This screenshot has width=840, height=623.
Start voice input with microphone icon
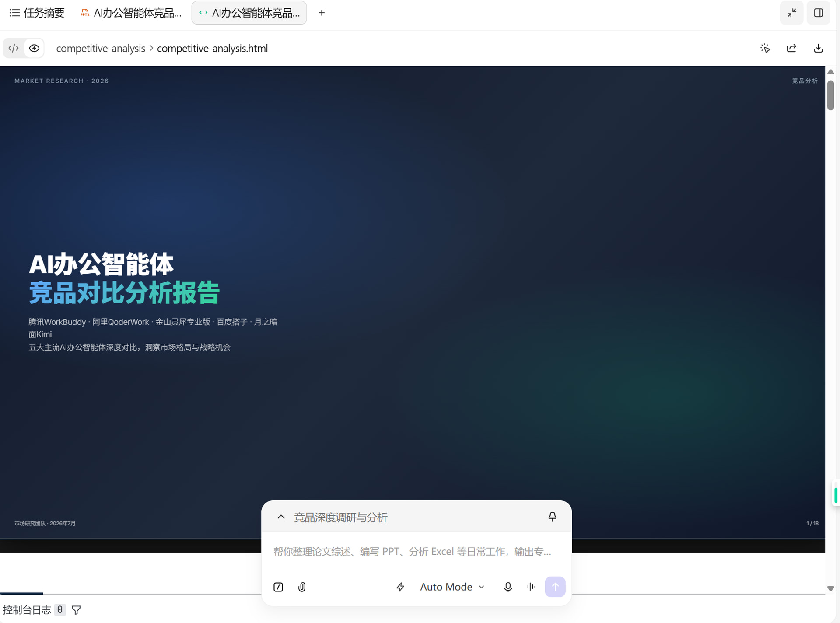pos(507,587)
